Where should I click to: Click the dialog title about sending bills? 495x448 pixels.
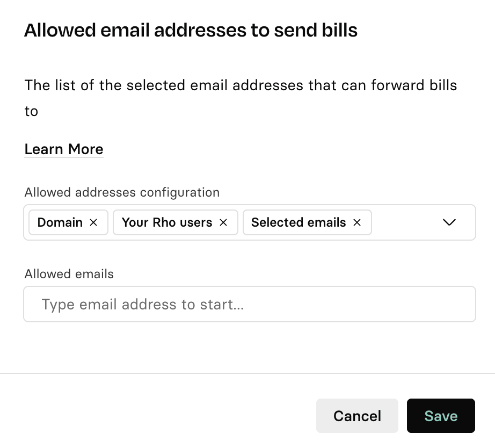point(191,31)
